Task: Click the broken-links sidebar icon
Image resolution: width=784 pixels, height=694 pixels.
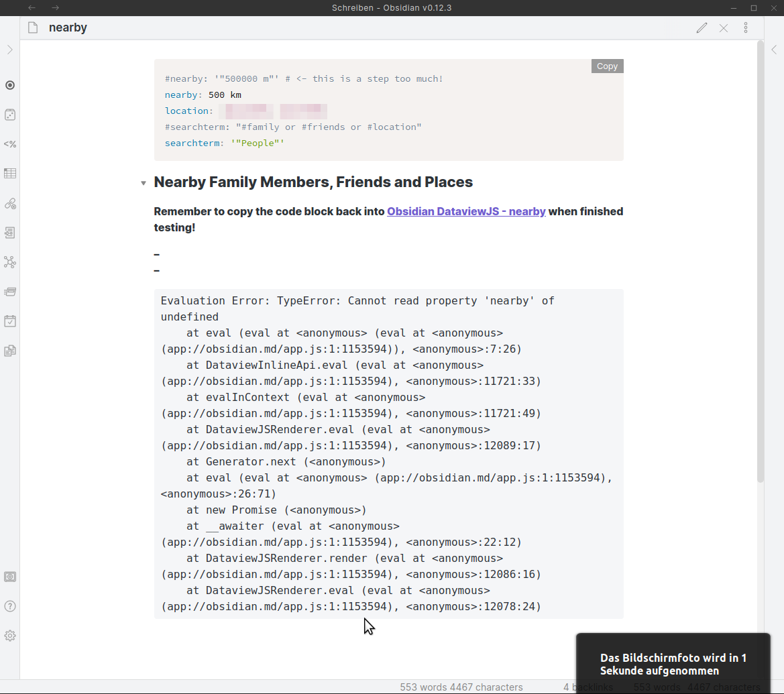Action: [x=10, y=203]
